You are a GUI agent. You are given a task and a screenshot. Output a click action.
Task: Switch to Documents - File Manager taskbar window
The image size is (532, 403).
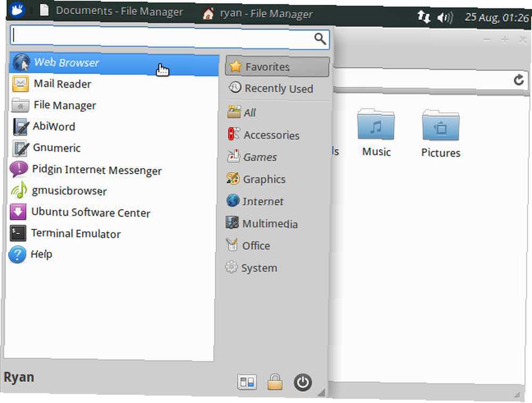click(x=111, y=11)
